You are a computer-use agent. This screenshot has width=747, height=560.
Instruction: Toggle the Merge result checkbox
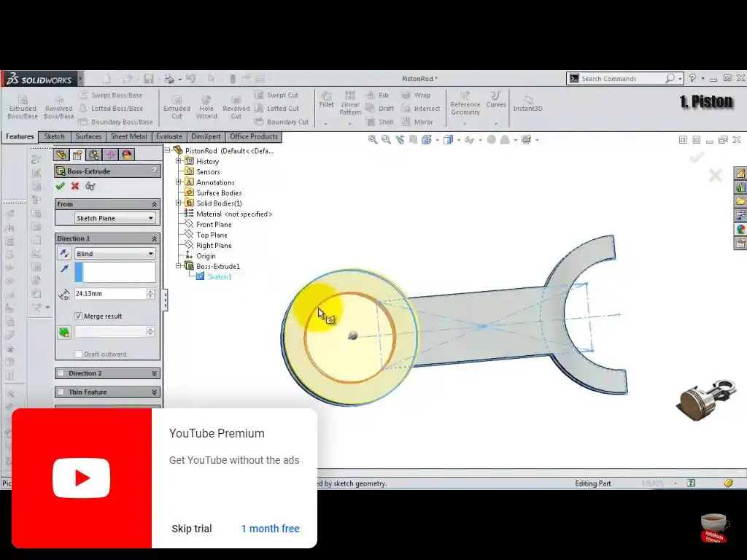coord(79,316)
